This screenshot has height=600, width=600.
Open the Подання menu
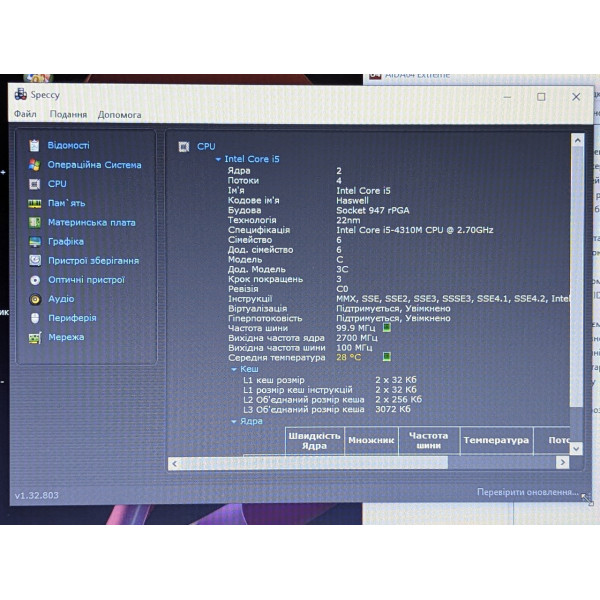(x=68, y=114)
